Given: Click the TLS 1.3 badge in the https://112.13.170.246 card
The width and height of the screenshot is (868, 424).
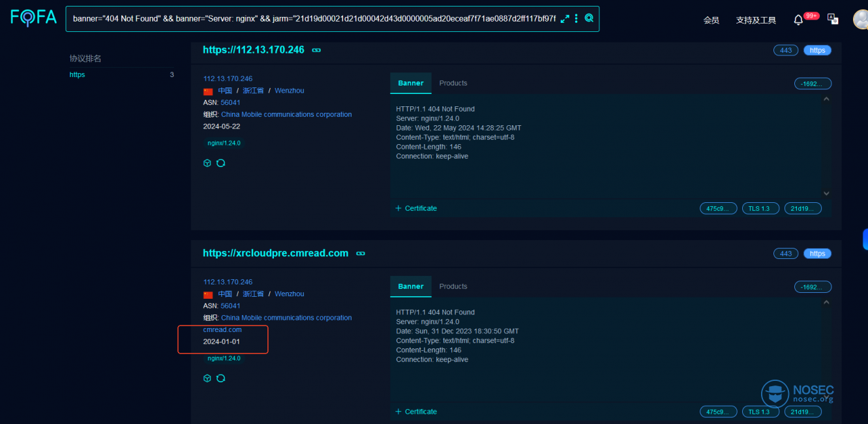Looking at the screenshot, I should (760, 209).
